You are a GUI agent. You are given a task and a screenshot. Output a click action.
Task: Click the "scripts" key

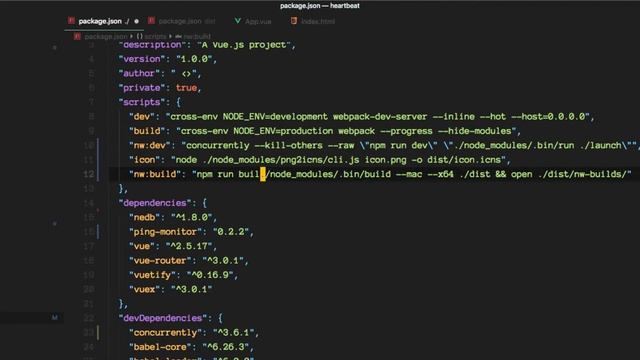coord(142,102)
